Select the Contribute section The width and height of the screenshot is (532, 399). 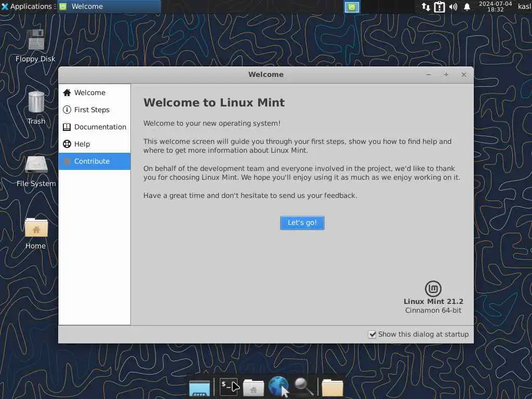95,161
